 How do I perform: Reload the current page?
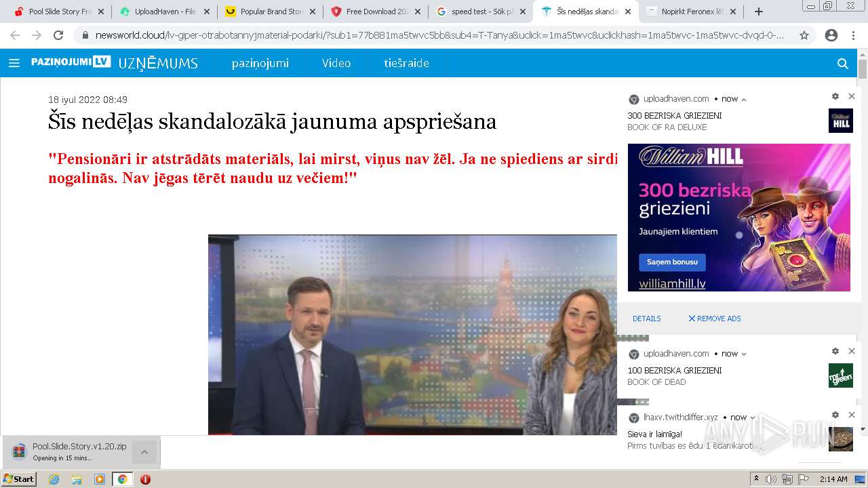[x=58, y=35]
